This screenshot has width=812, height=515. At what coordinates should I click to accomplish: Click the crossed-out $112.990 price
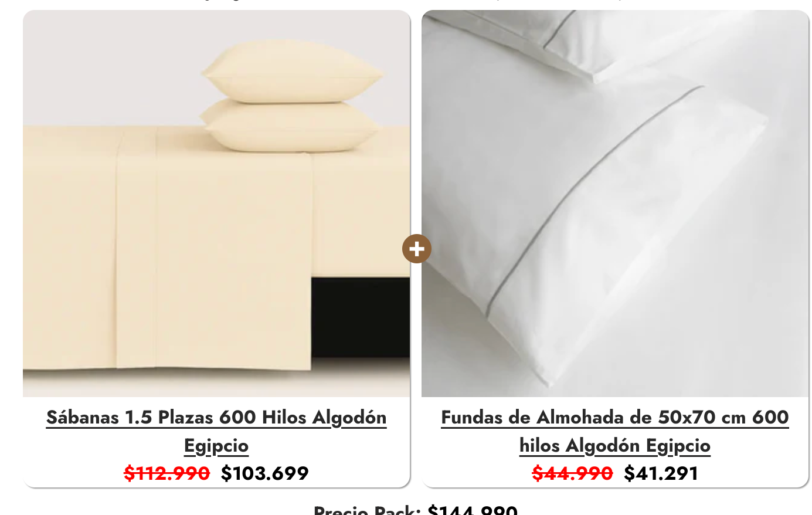pos(167,473)
